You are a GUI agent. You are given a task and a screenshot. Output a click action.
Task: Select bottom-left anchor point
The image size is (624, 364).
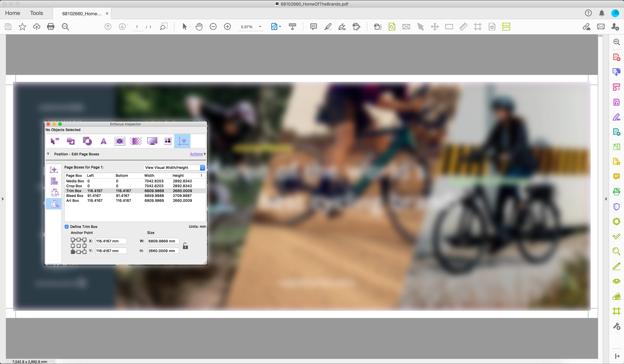[73, 252]
